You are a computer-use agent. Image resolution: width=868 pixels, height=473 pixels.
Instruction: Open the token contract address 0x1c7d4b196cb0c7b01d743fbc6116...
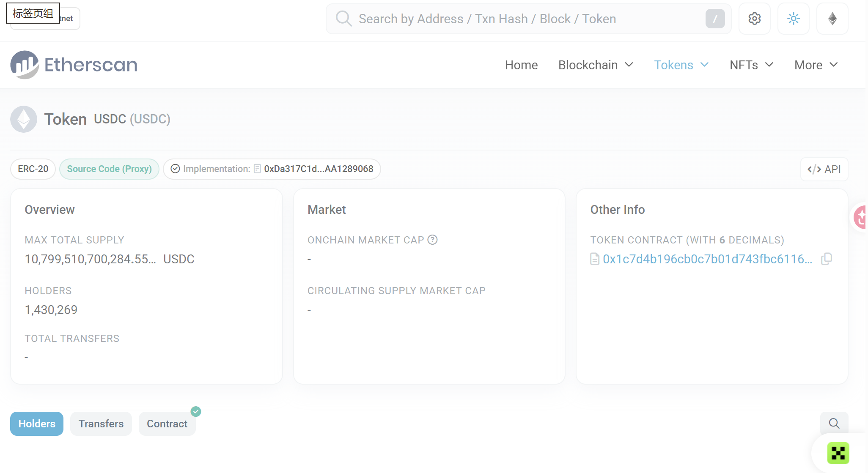[707, 259]
